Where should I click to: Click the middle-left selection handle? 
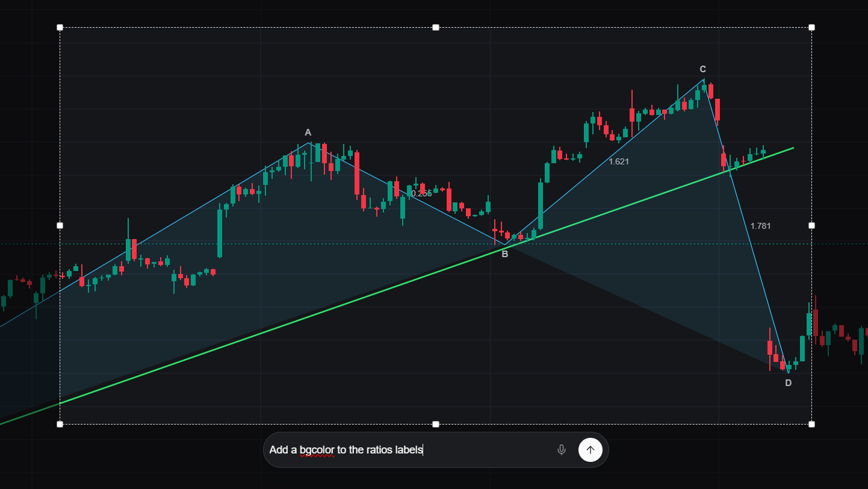[x=60, y=225]
